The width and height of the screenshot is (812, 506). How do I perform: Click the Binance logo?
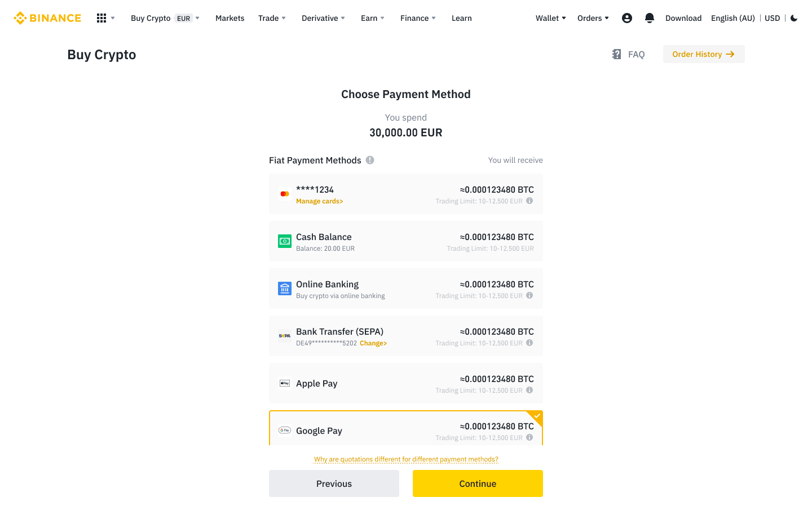click(x=47, y=18)
